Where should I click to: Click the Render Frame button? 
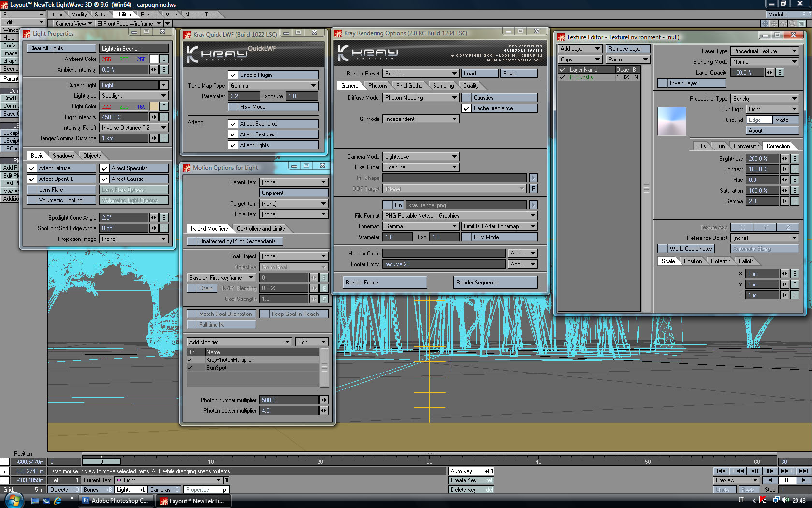[385, 283]
